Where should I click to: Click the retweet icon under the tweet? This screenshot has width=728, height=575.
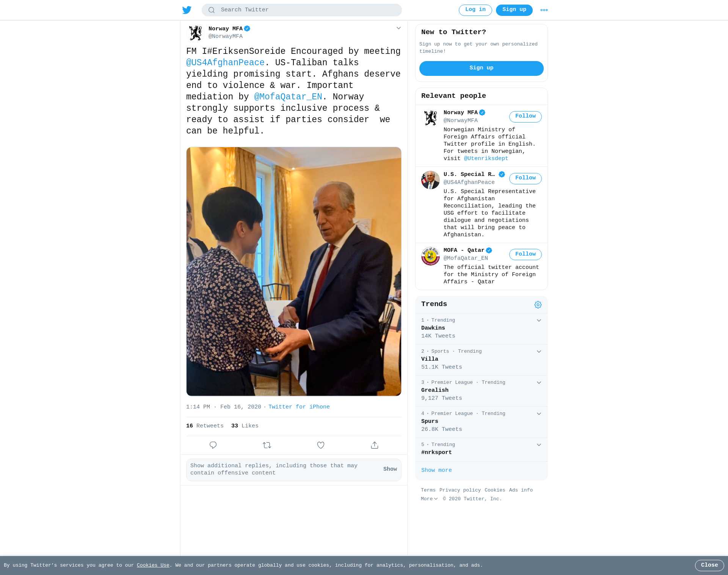click(x=267, y=445)
